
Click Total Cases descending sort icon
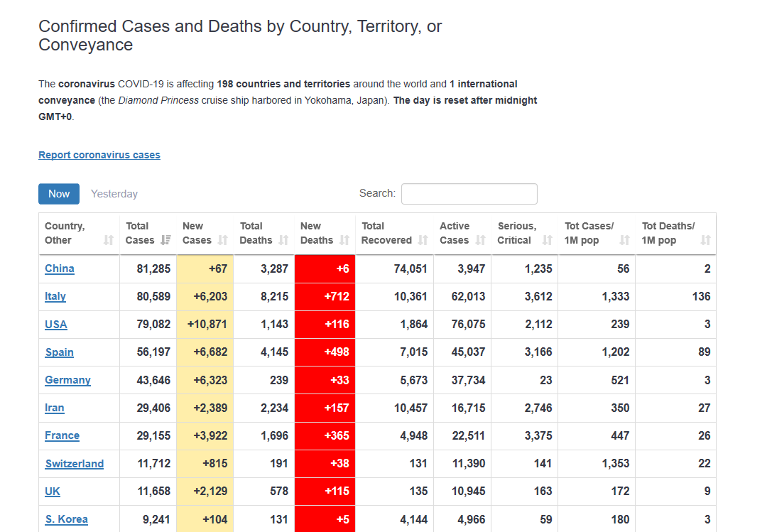tap(165, 241)
